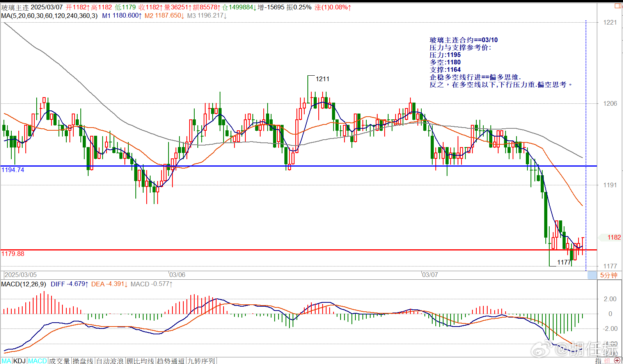Click the 振0.25% amplitude readout
623x364 pixels.
[x=299, y=7]
